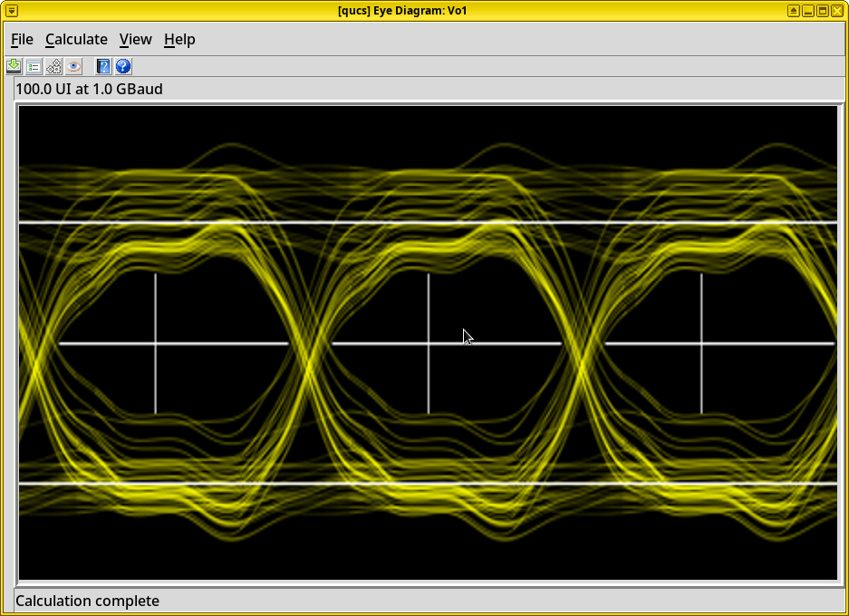This screenshot has width=849, height=616.
Task: Click the left eye crosshair marker
Action: [156, 343]
